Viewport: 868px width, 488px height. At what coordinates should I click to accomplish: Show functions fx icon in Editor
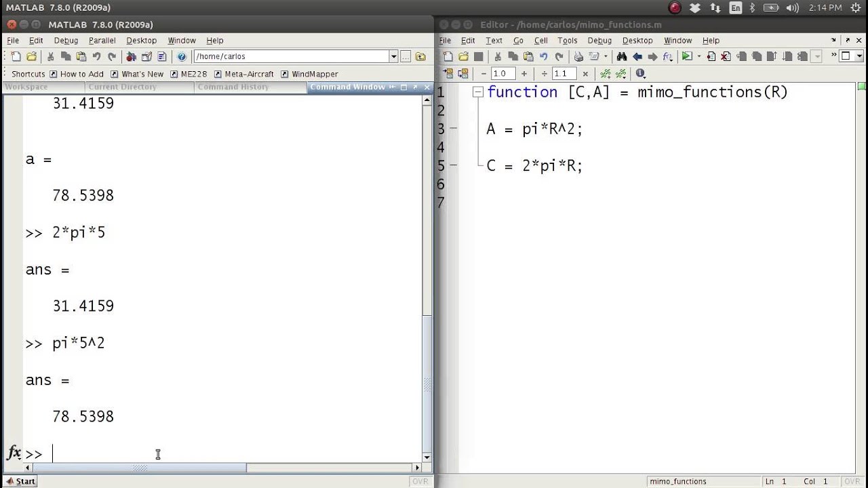[x=668, y=56]
